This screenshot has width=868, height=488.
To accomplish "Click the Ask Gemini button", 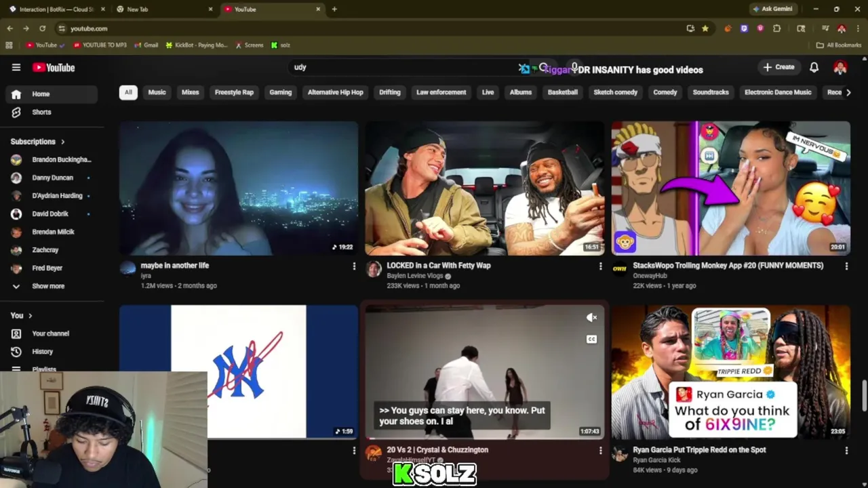I will (x=772, y=9).
